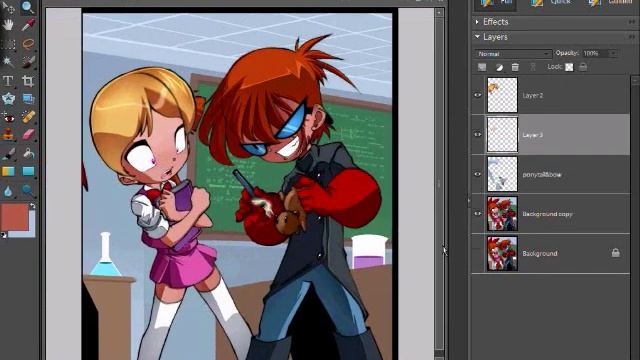Delete layer with trash icon
The width and height of the screenshot is (640, 360).
click(x=515, y=67)
